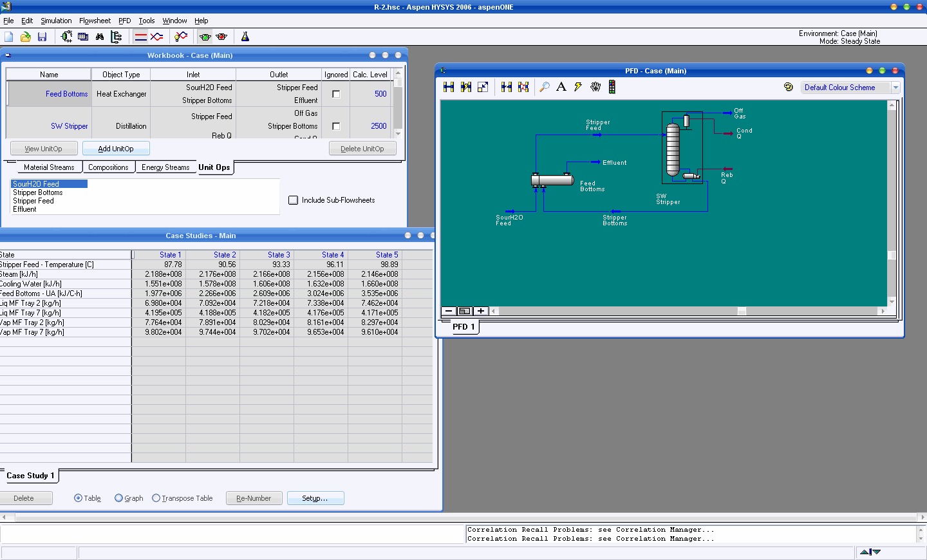Open the Simulation menu
This screenshot has width=927, height=560.
coord(56,21)
